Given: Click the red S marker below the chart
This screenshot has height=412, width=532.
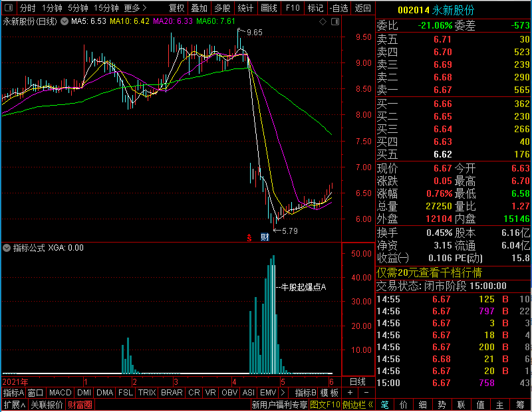Looking at the screenshot, I should pyautogui.click(x=249, y=238).
